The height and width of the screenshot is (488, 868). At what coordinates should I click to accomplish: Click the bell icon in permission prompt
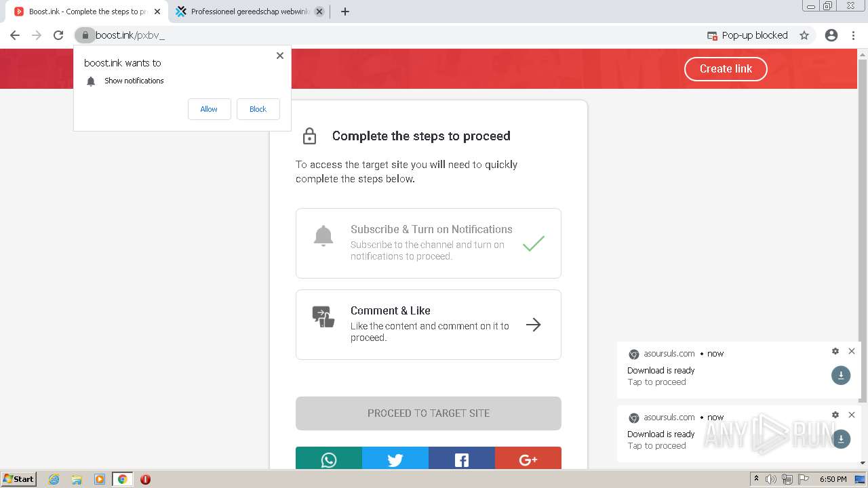91,81
